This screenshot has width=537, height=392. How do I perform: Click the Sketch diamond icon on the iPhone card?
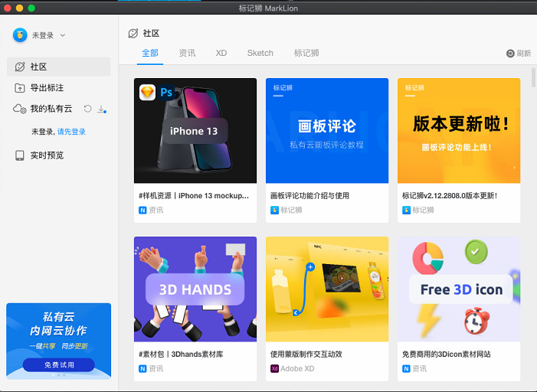pyautogui.click(x=148, y=92)
